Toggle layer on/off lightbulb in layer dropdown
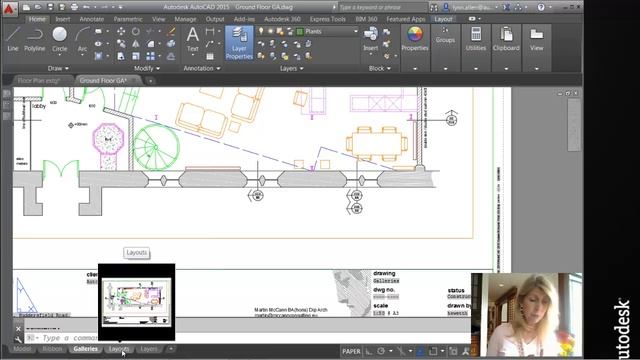The height and width of the screenshot is (360, 640). tap(261, 31)
